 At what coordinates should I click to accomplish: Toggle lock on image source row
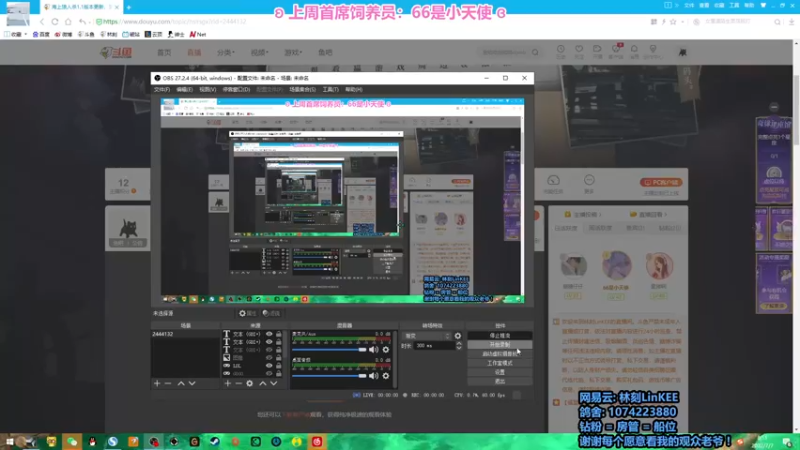[x=279, y=358]
